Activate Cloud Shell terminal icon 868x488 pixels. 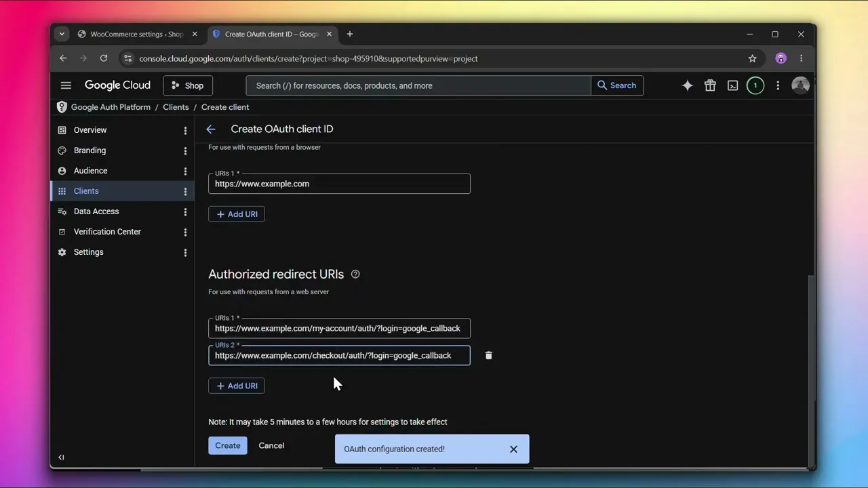(x=733, y=85)
